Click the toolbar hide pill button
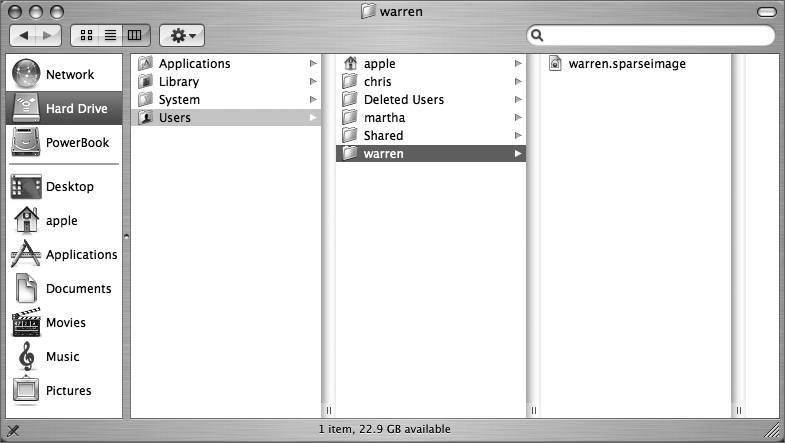The width and height of the screenshot is (785, 443). (766, 12)
